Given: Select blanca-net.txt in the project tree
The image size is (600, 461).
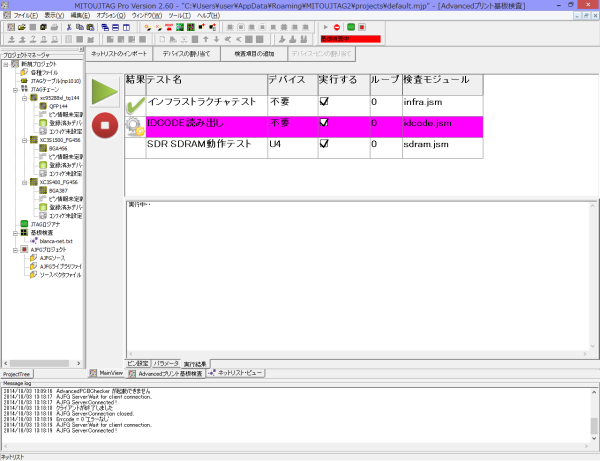Looking at the screenshot, I should pyautogui.click(x=53, y=241).
